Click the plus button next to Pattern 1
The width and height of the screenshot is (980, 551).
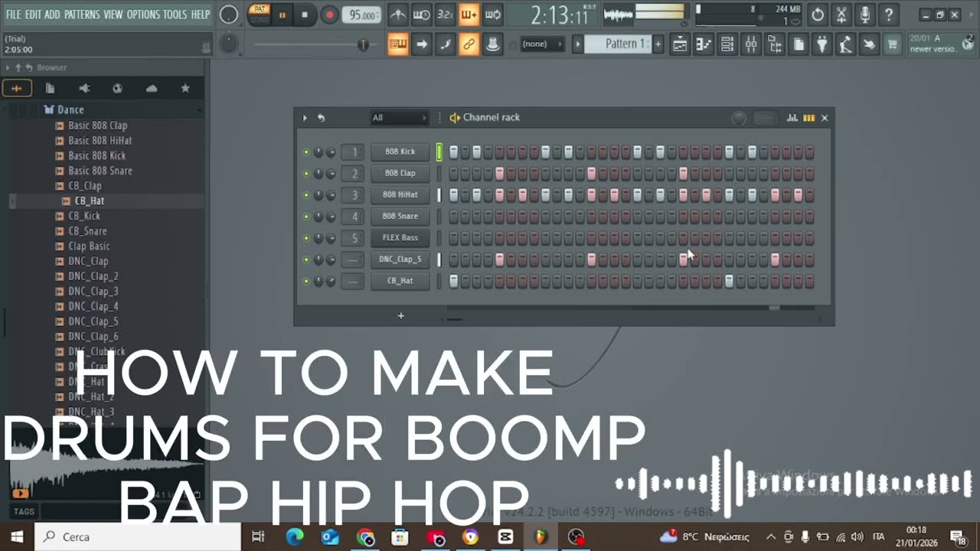[658, 44]
